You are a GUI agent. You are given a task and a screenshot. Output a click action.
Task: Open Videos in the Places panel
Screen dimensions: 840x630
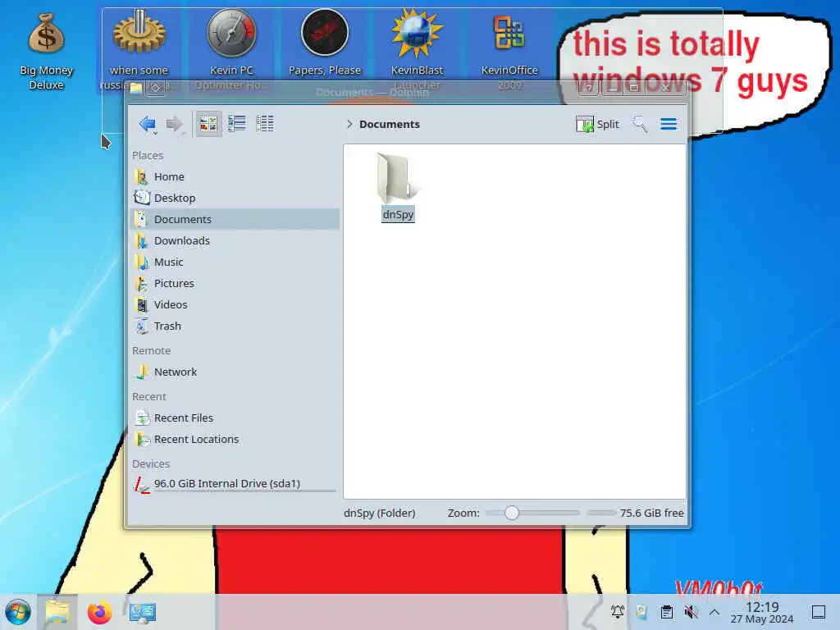[x=235, y=304]
